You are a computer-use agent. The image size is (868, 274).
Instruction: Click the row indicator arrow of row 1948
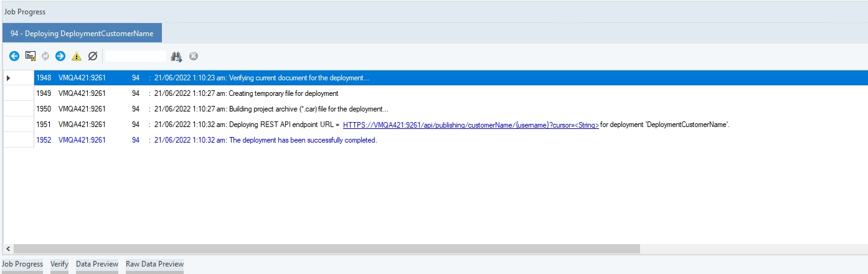(8, 78)
